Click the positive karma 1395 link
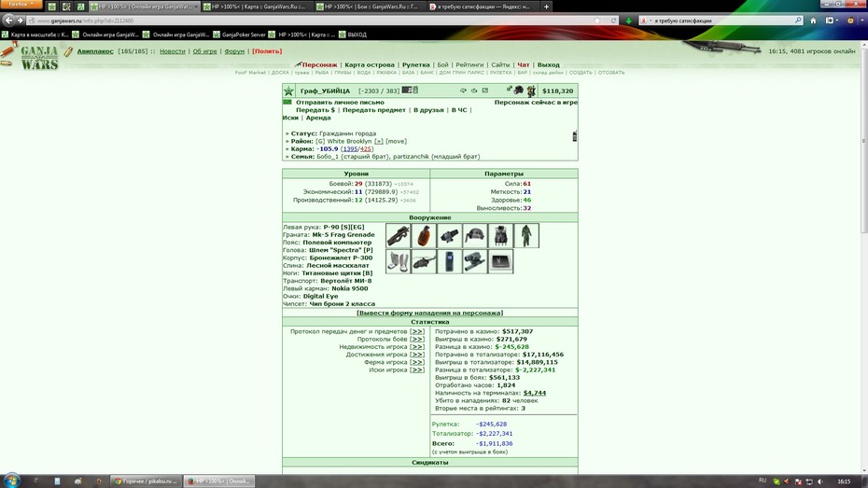 pos(350,149)
